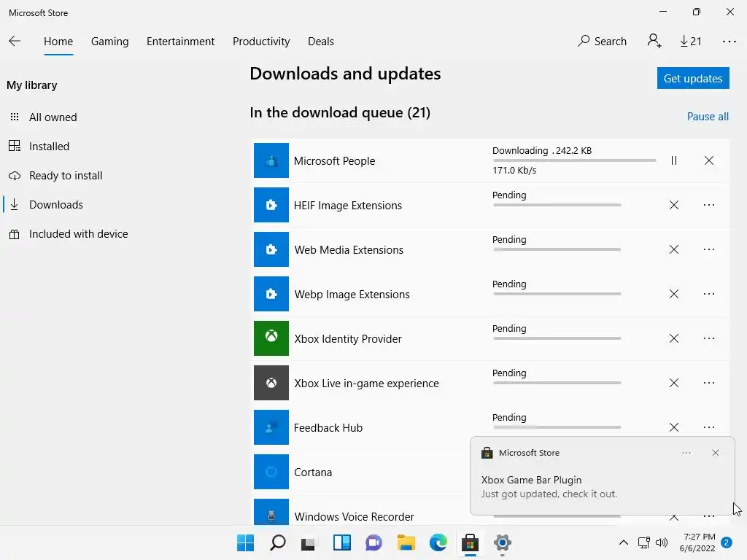Show hidden tray icons chevron
This screenshot has width=747, height=560.
pyautogui.click(x=623, y=542)
